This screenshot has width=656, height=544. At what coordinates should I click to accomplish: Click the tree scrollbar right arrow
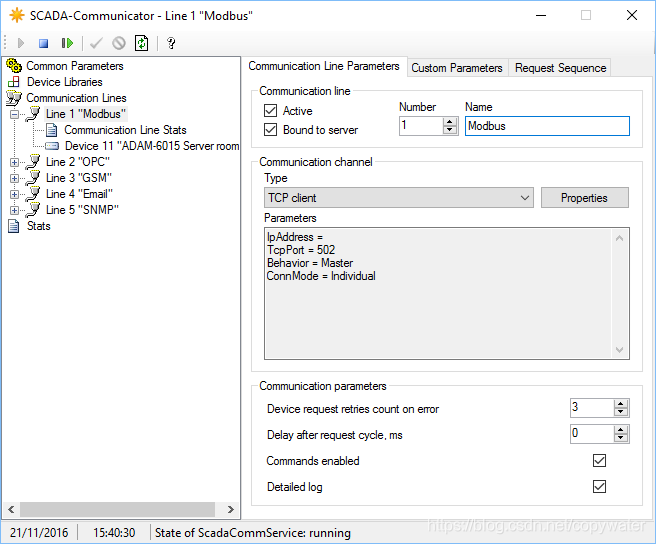pyautogui.click(x=231, y=509)
